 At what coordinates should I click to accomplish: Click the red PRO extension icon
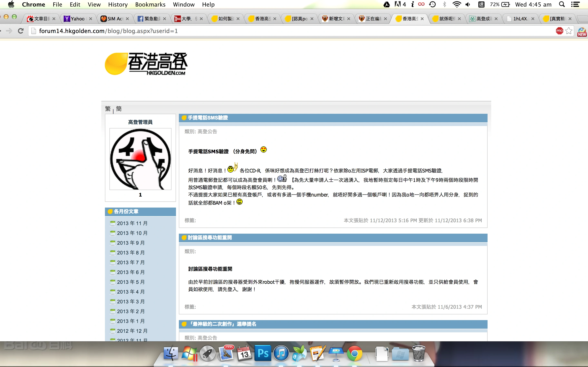[559, 31]
